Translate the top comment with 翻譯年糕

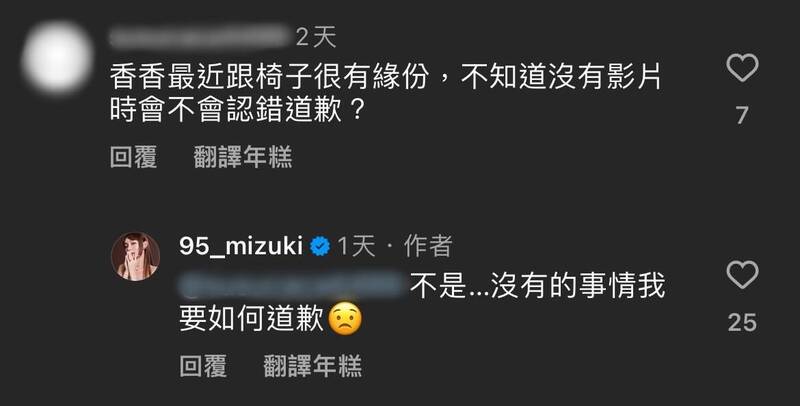243,157
